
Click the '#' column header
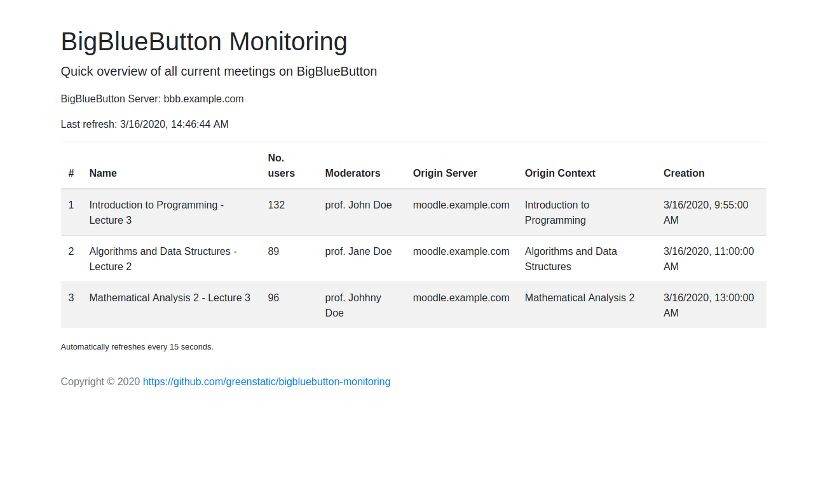point(71,173)
